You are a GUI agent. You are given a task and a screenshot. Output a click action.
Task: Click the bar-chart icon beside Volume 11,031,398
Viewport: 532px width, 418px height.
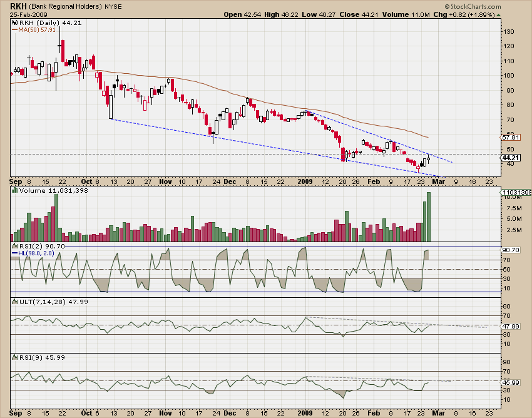[14, 190]
